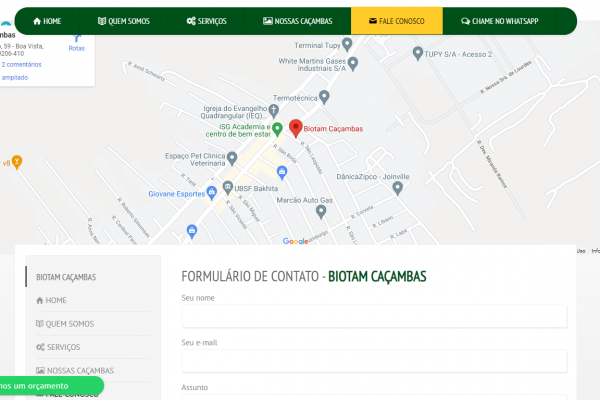Screen dimensions: 600x400
Task: Click the green orçamento floating button
Action: [x=51, y=386]
